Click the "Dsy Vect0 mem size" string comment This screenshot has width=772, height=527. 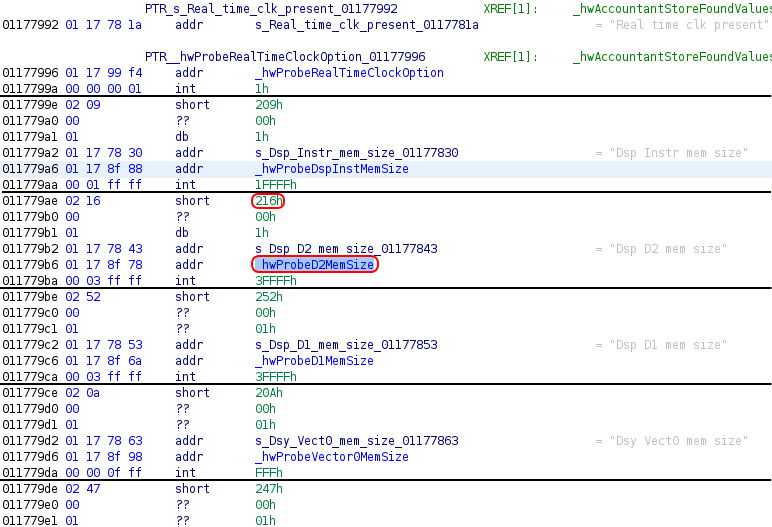(x=678, y=441)
